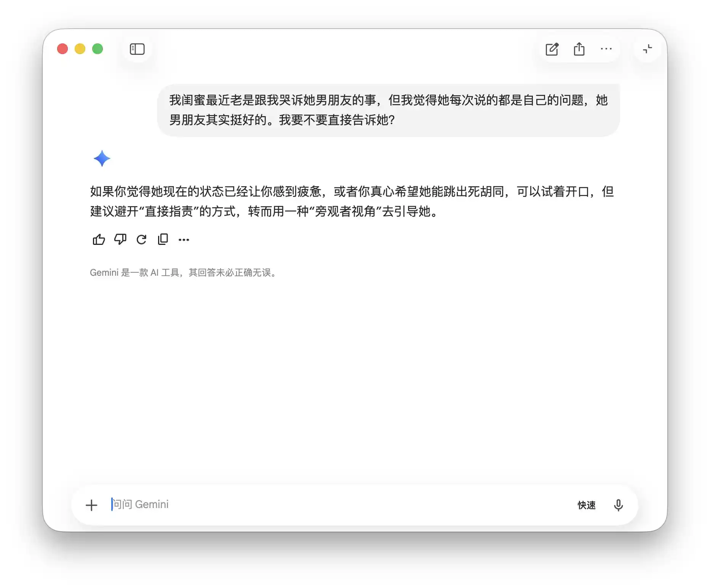
Task: Collapse the window to mini view
Action: coord(647,49)
